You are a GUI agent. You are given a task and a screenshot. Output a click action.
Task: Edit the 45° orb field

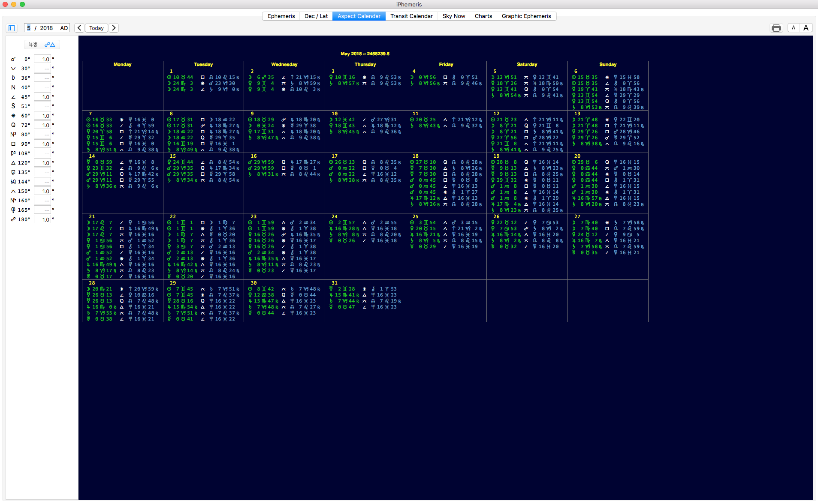42,97
